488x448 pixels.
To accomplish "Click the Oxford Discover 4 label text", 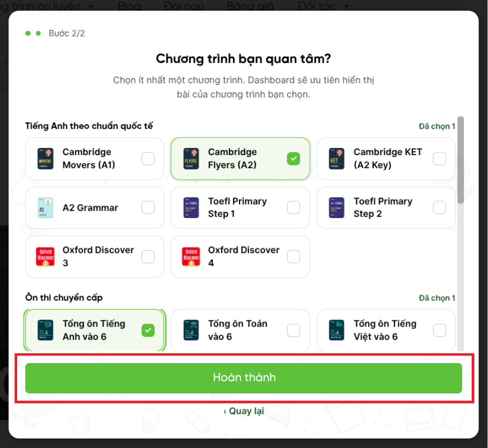I will coord(244,257).
